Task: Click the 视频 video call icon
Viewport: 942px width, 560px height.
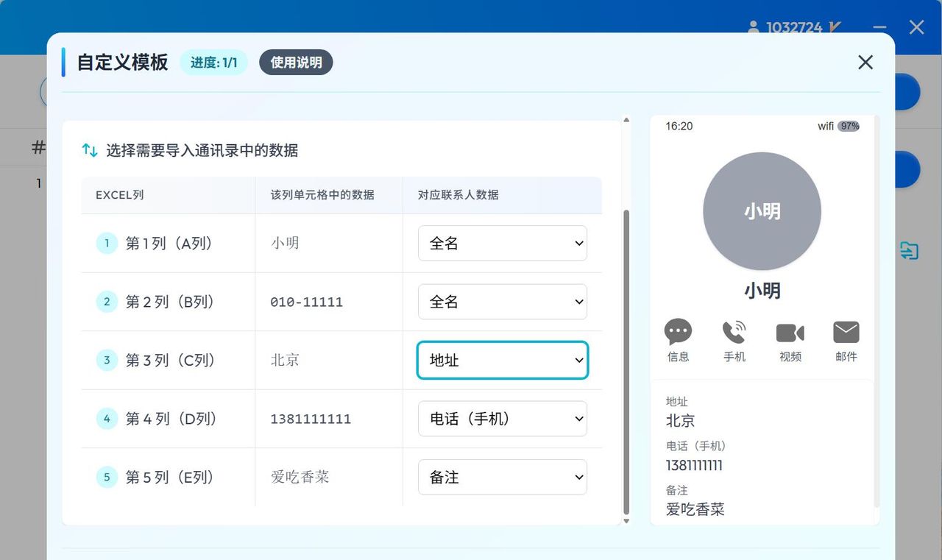Action: click(x=790, y=333)
